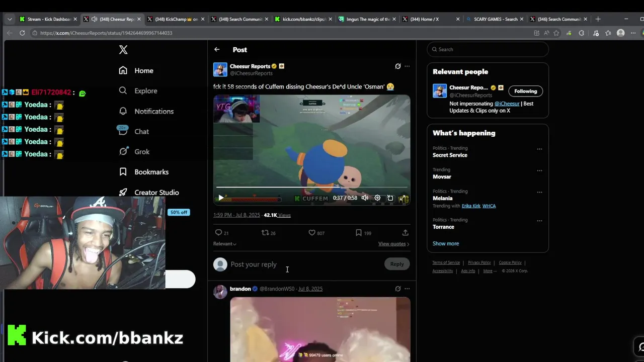The image size is (644, 362).
Task: Open browser profile avatar
Action: [x=621, y=33]
